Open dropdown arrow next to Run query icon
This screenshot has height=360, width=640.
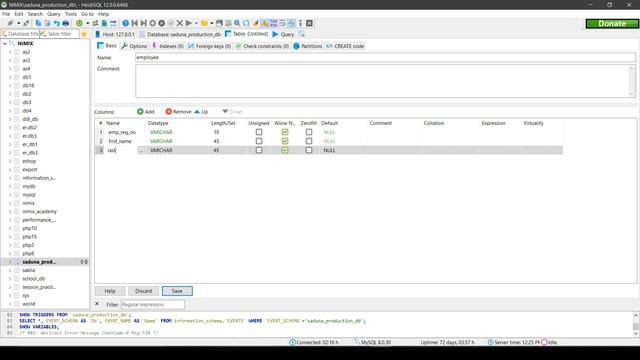tap(196, 23)
